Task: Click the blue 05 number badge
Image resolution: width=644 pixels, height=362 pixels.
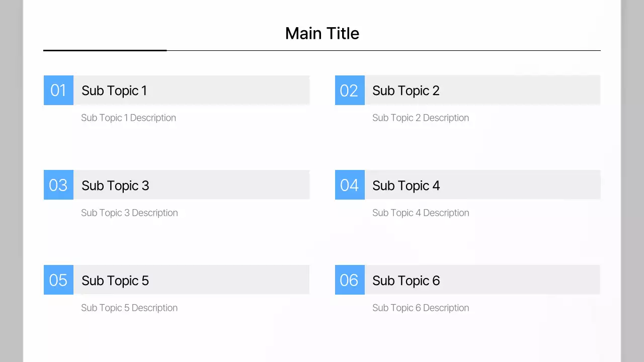Action: [58, 280]
